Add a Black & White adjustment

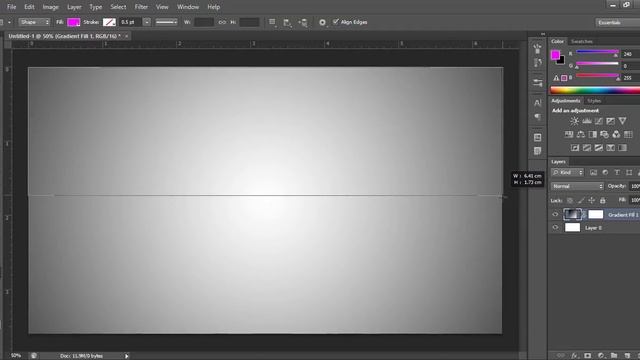click(x=592, y=134)
